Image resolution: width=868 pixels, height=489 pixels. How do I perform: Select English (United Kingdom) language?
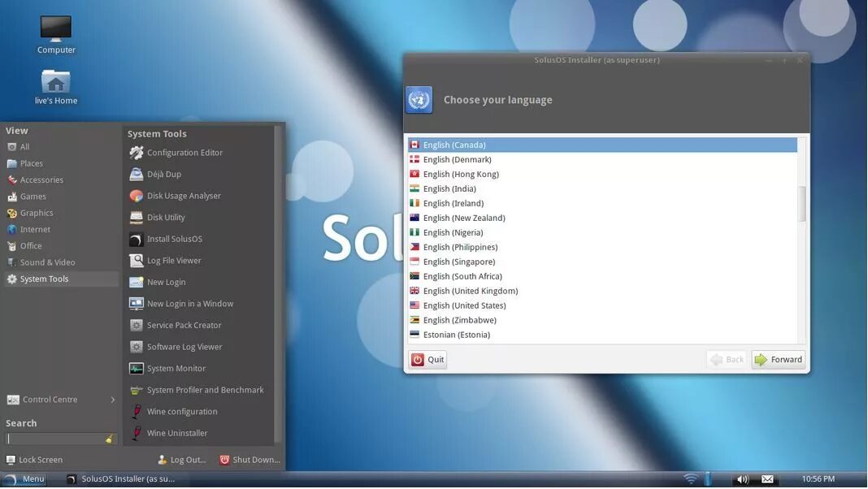602,291
